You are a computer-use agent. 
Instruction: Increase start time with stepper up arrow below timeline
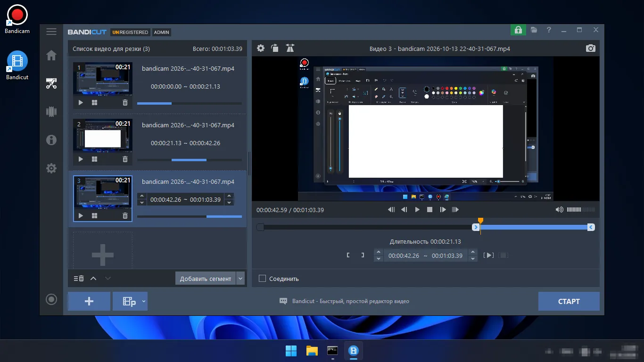(379, 252)
